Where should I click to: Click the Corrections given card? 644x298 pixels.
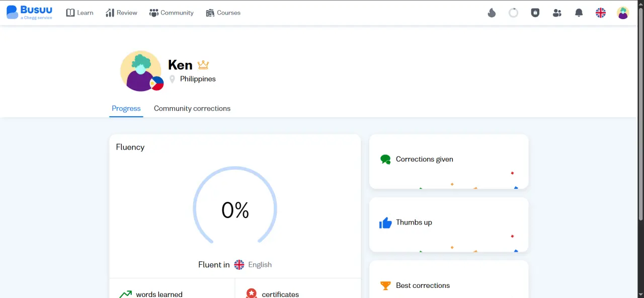tap(449, 162)
